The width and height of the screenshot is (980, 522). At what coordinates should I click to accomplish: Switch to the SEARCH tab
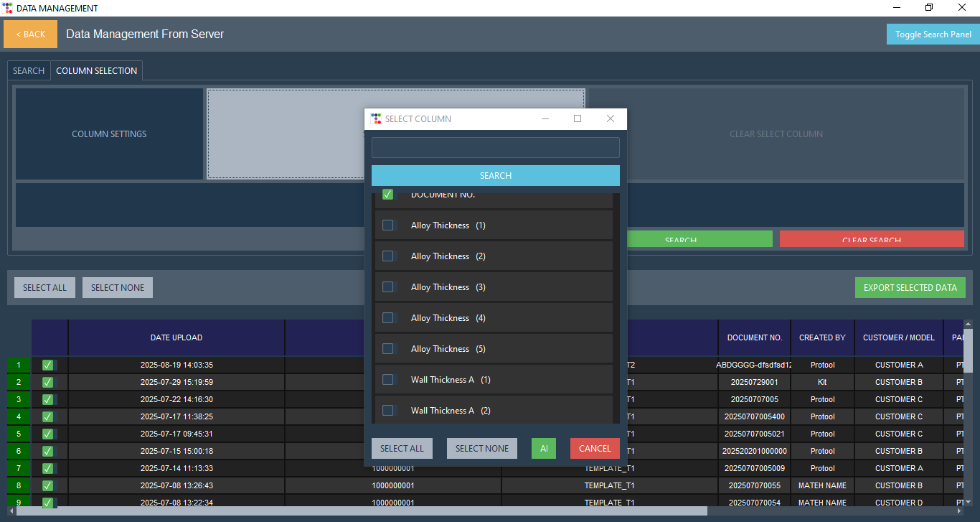(29, 71)
